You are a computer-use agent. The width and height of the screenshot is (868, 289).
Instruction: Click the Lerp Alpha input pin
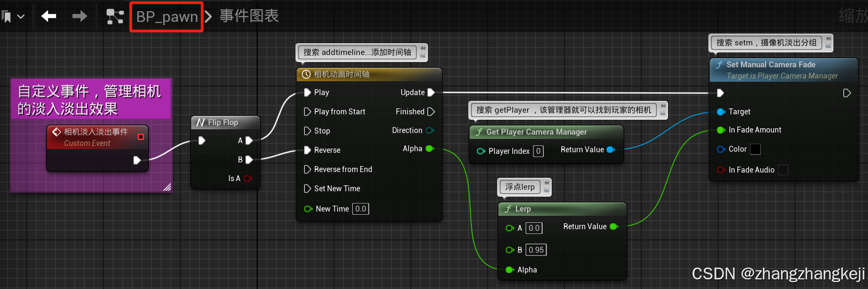[509, 270]
